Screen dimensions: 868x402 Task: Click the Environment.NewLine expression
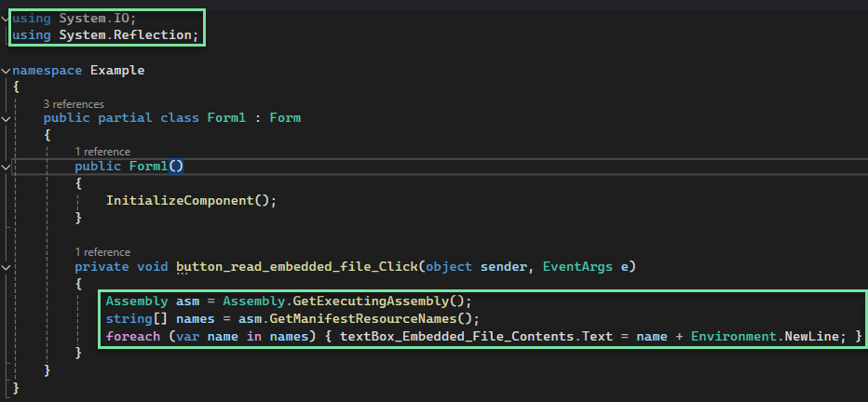pyautogui.click(x=765, y=336)
